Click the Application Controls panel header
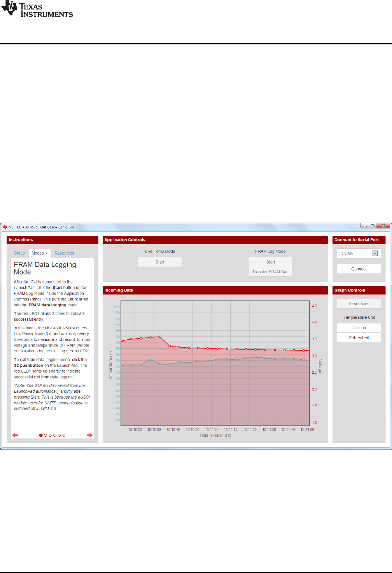 (x=215, y=240)
